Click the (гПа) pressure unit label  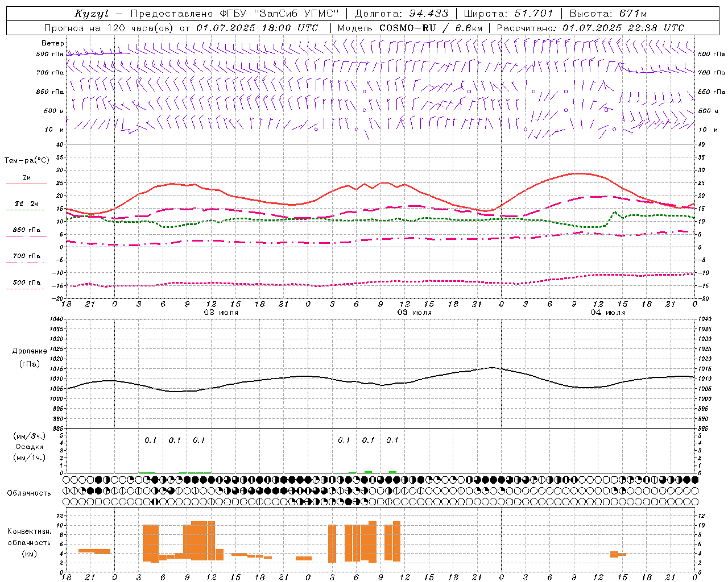(x=30, y=364)
